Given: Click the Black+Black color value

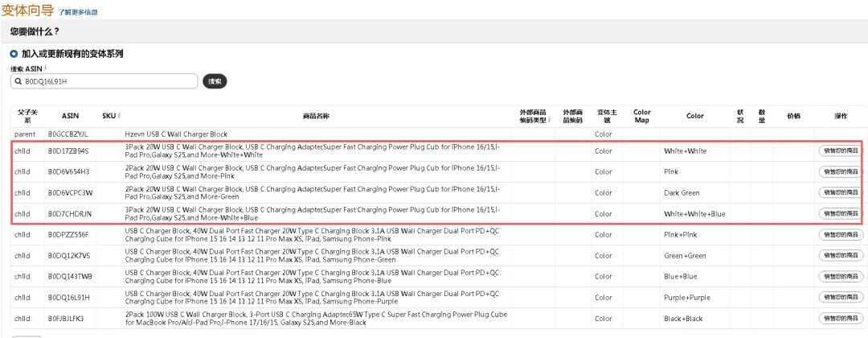Looking at the screenshot, I should pyautogui.click(x=684, y=319).
